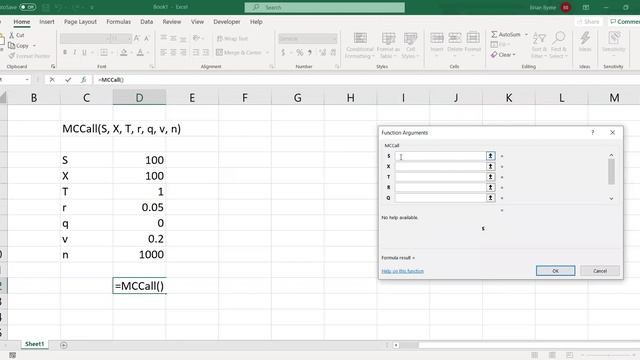Viewport: 640px width, 360px height.
Task: Click the Cancel X in formula bar
Action: (52, 80)
